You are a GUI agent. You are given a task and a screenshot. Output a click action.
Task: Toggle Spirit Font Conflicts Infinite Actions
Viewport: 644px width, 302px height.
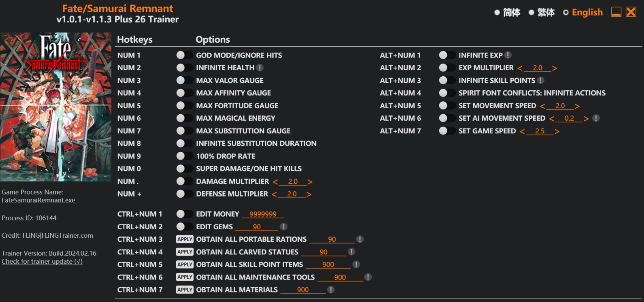(447, 93)
